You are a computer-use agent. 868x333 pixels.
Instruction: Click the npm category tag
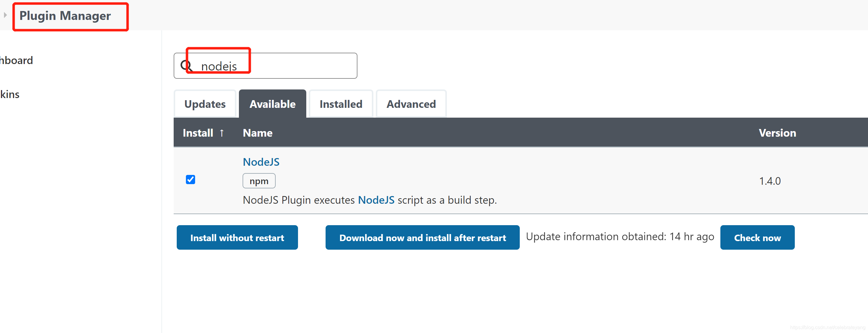point(259,181)
